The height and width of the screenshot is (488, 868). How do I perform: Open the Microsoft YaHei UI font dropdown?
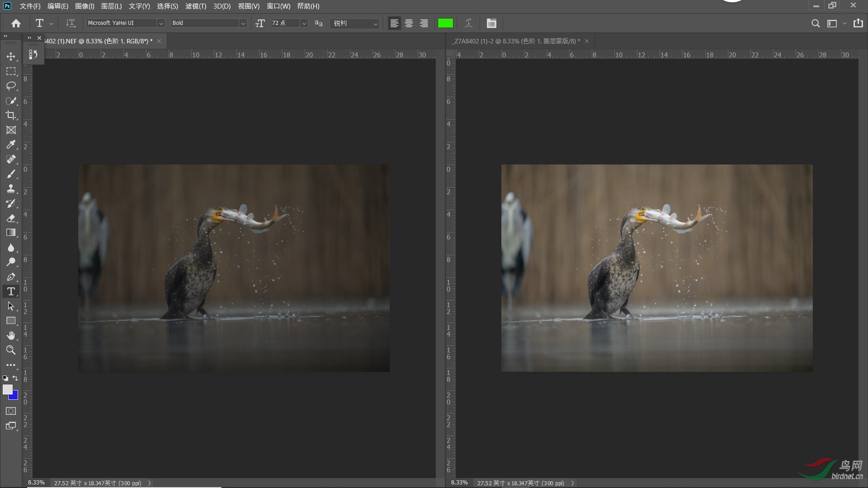coord(160,23)
